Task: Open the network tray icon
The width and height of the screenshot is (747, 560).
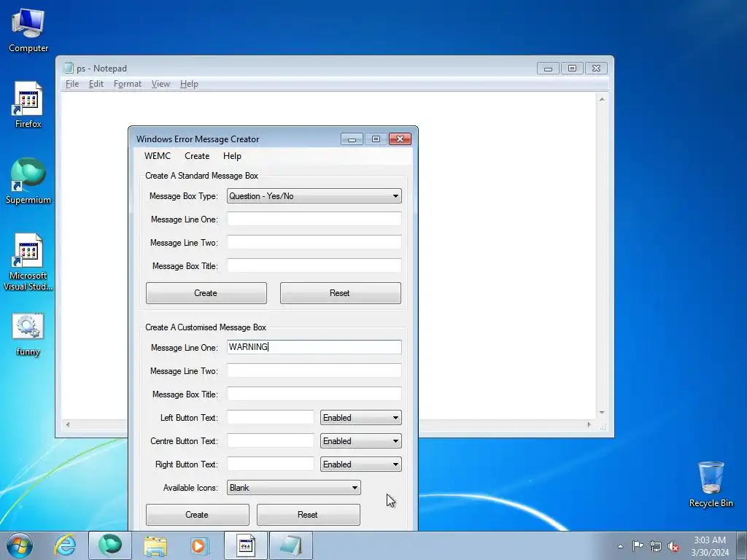Action: [656, 546]
